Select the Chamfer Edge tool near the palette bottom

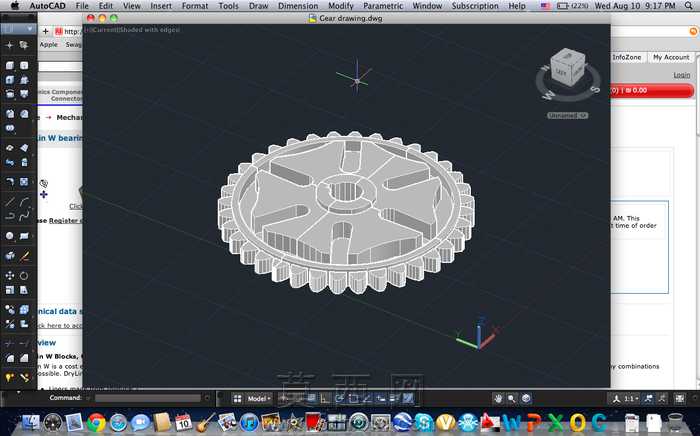pos(24,358)
